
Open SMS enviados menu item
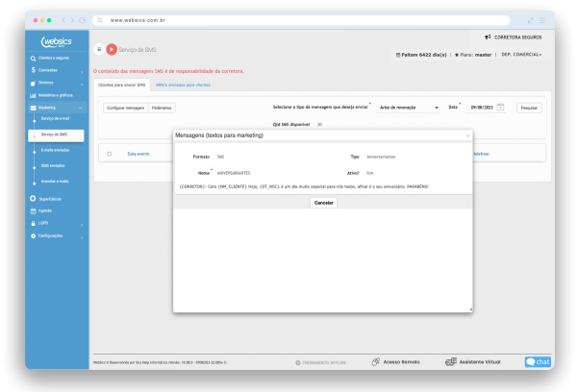point(53,166)
